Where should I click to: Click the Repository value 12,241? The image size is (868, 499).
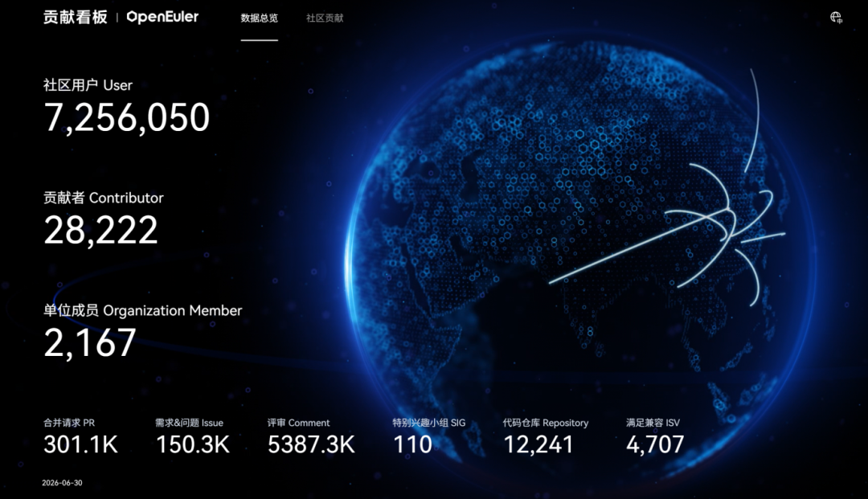click(538, 445)
